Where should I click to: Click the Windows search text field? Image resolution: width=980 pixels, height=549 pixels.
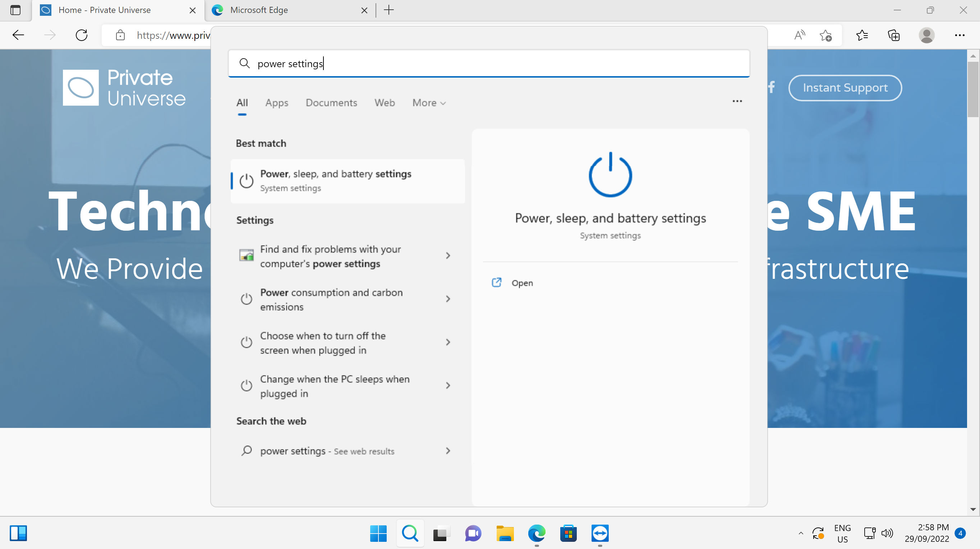(x=489, y=64)
